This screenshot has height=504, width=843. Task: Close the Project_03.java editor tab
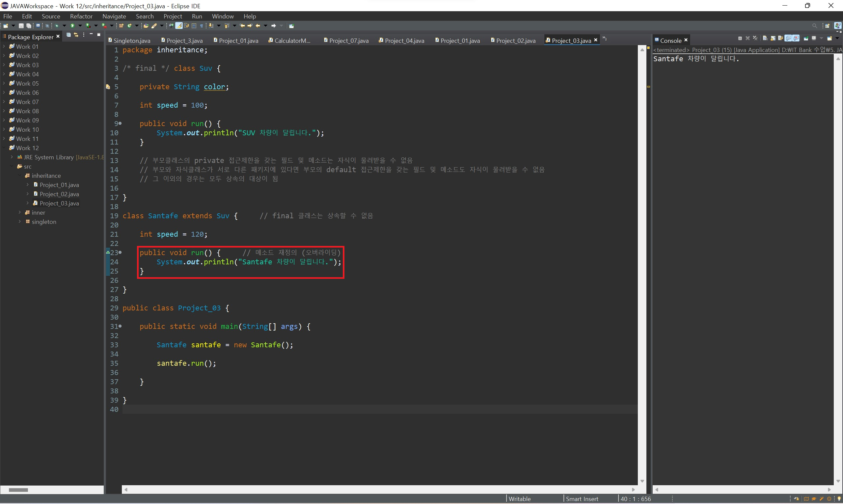click(x=595, y=40)
